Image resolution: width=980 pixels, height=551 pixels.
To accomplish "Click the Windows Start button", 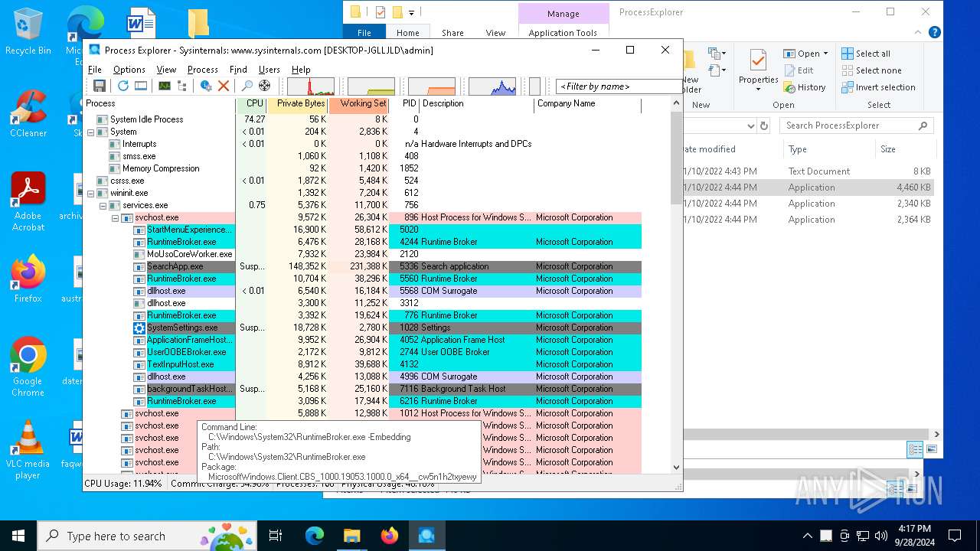I will point(18,536).
